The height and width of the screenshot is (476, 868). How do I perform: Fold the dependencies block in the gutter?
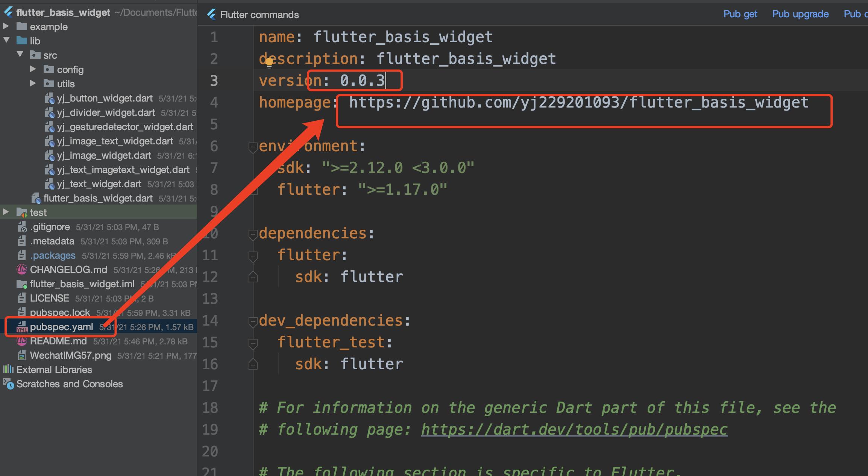coord(253,235)
